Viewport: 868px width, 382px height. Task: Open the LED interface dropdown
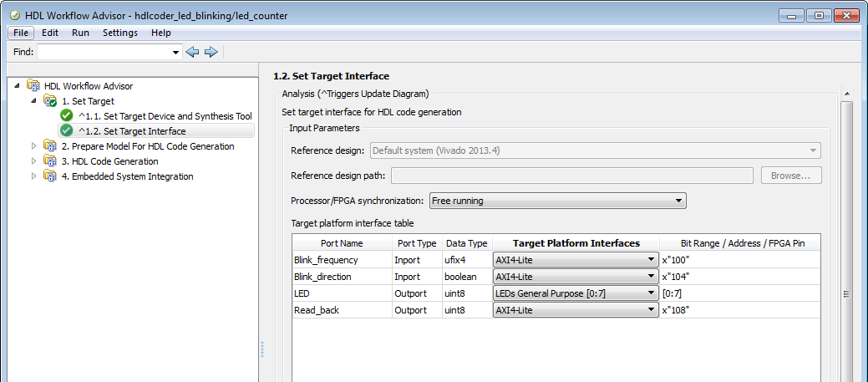coord(575,293)
